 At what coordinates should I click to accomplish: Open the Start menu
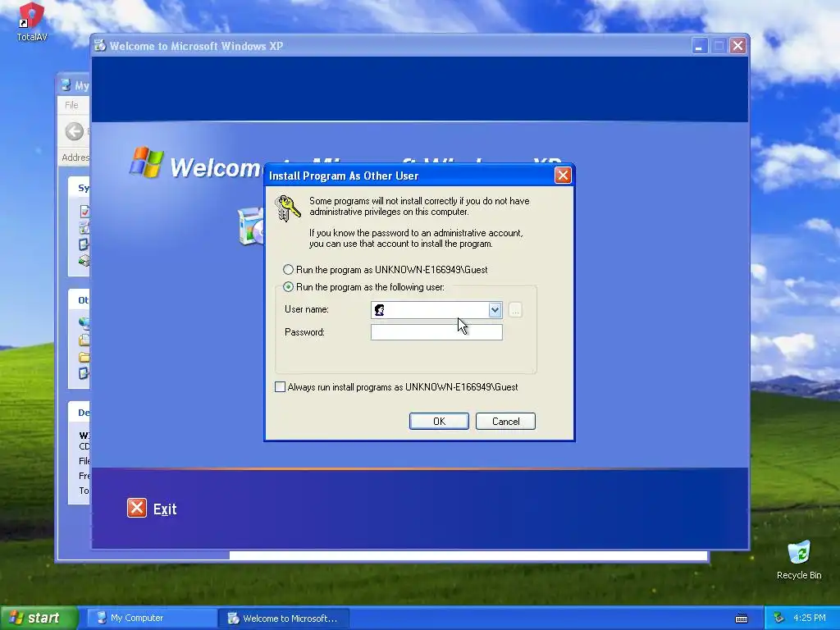(x=38, y=618)
